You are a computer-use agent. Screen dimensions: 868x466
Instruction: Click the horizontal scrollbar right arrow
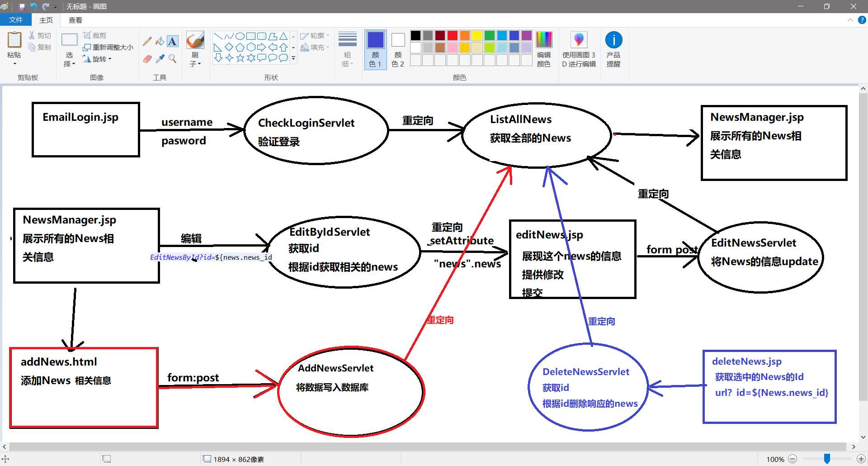click(854, 447)
